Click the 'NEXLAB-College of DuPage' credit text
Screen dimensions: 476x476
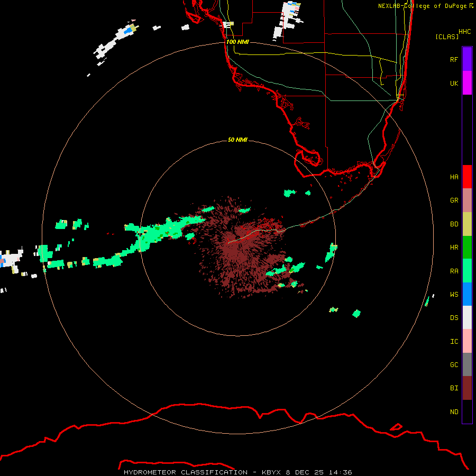[x=422, y=6]
